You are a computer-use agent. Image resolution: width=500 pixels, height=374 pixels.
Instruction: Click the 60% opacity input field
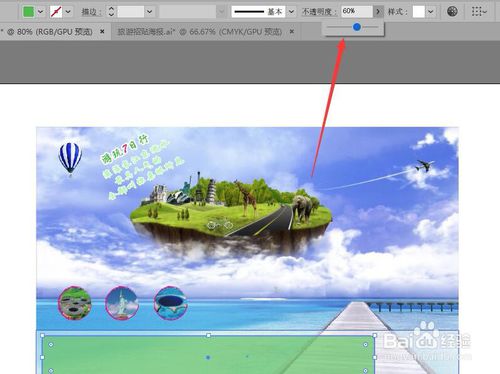pos(357,11)
